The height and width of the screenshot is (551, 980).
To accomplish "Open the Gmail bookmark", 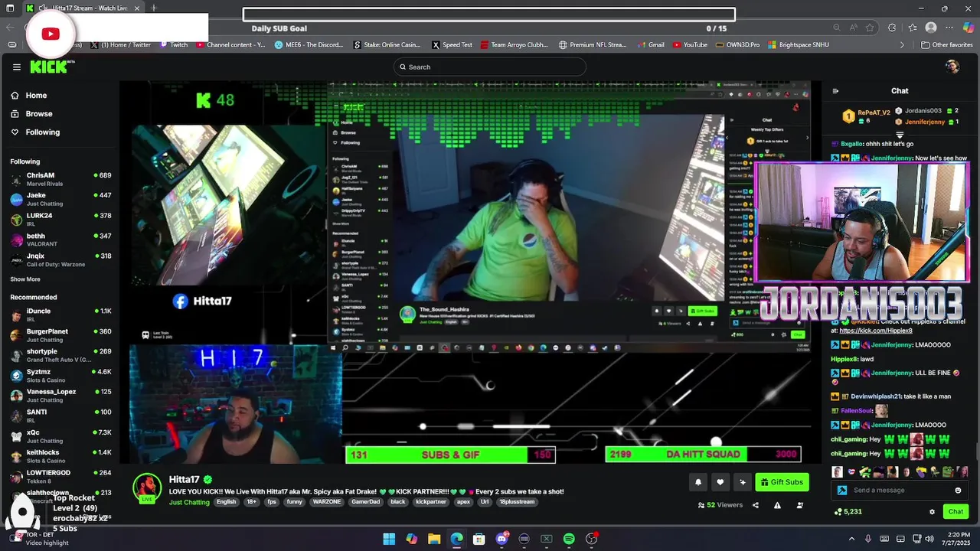I will (x=651, y=45).
